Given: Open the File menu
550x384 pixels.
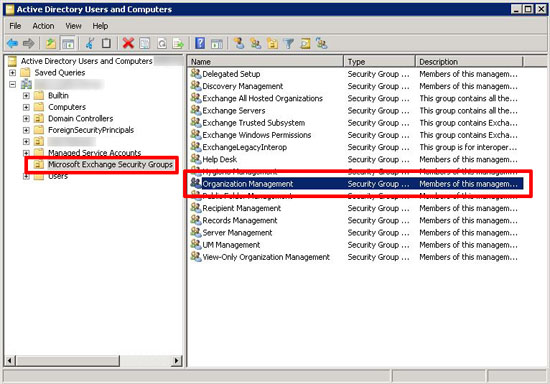Looking at the screenshot, I should pyautogui.click(x=15, y=26).
